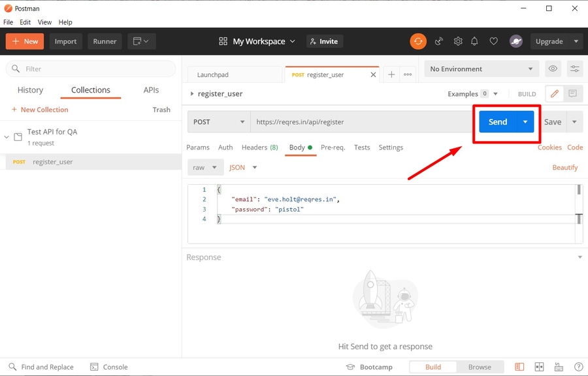Open the JSON body format dropdown

pos(242,167)
